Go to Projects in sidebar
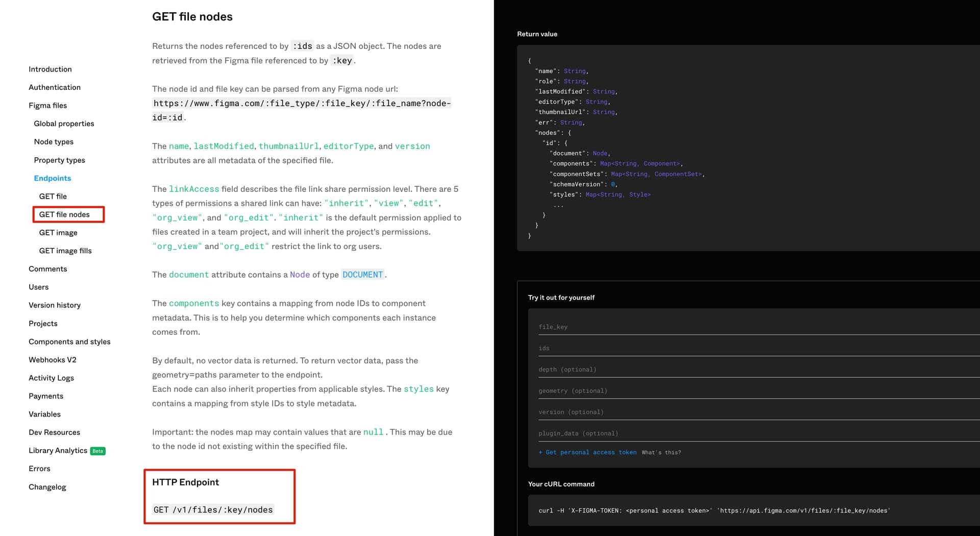 click(x=43, y=323)
